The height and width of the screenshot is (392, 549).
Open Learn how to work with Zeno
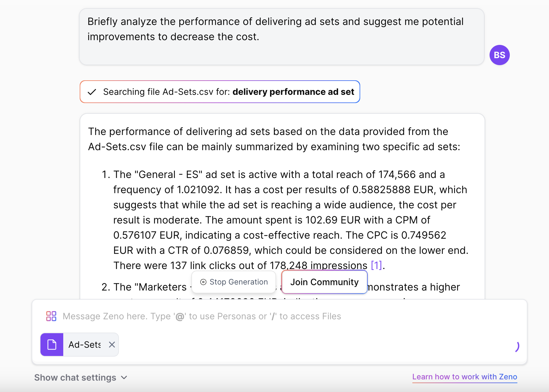[464, 377]
